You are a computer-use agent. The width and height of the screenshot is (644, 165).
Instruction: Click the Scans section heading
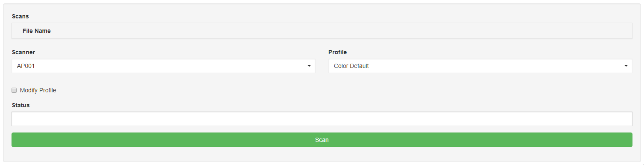[20, 16]
